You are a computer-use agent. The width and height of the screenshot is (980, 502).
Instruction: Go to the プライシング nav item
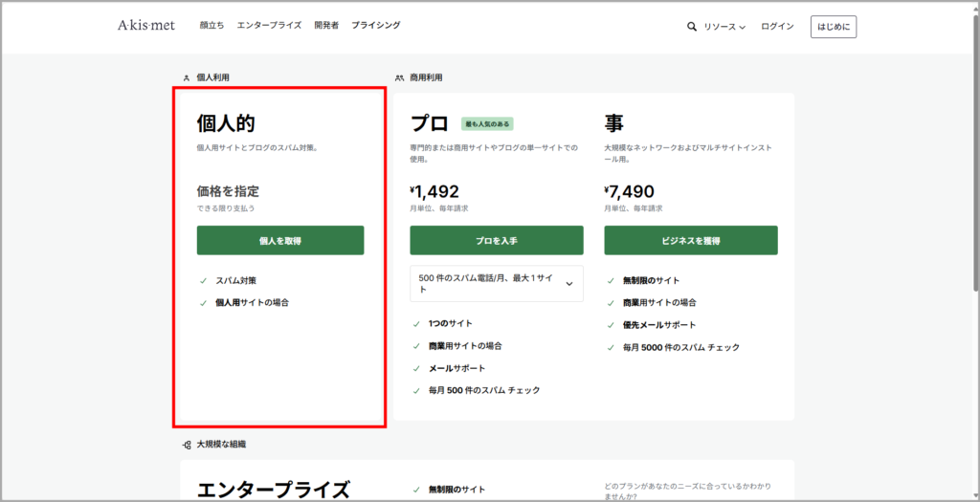(375, 26)
